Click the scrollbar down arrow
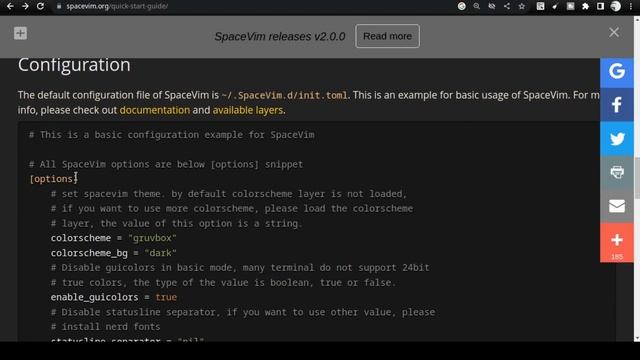Screen dimensions: 640x360 pos(637,338)
